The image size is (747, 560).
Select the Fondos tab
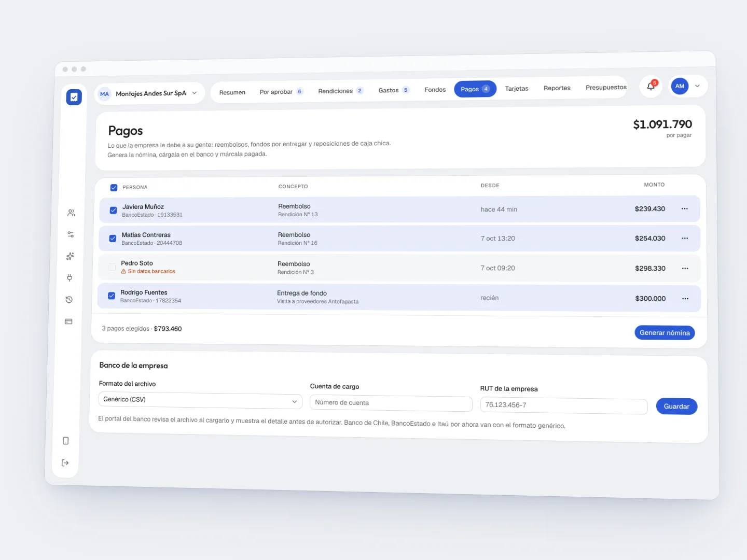tap(435, 90)
